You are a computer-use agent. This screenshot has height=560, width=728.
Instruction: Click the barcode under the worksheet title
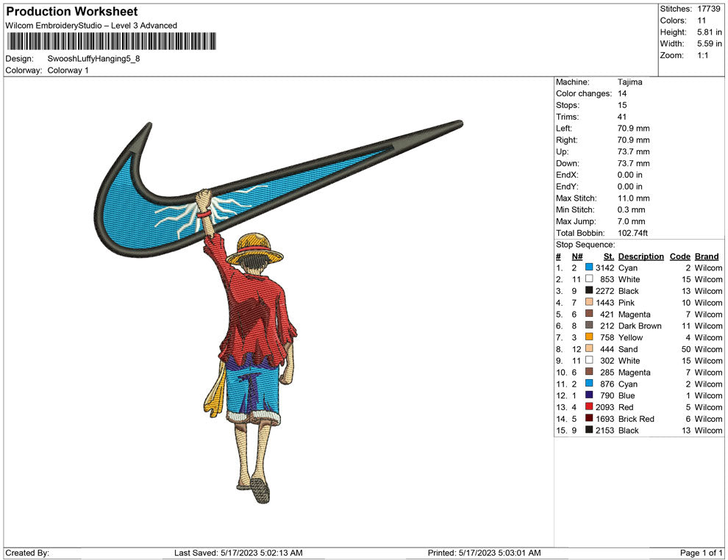(112, 41)
